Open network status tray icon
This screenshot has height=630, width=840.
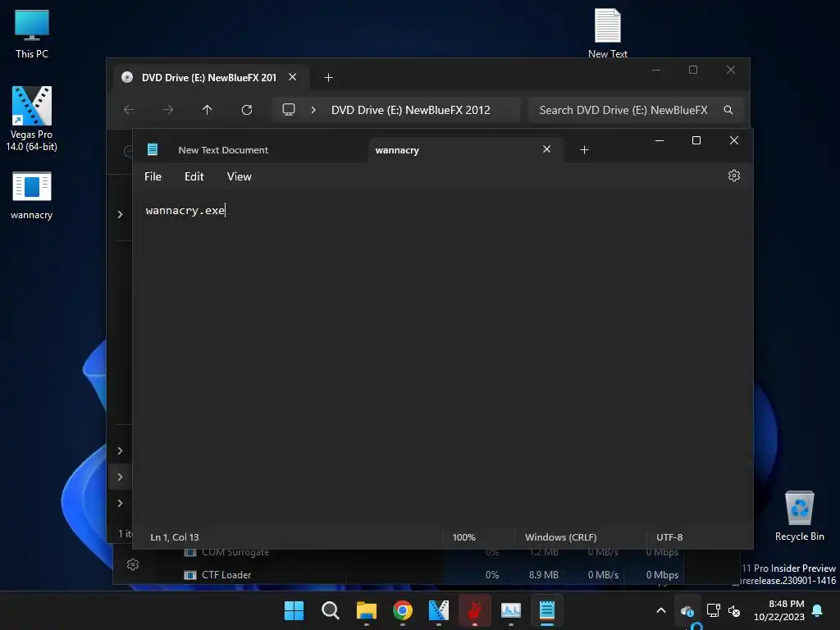click(x=713, y=610)
